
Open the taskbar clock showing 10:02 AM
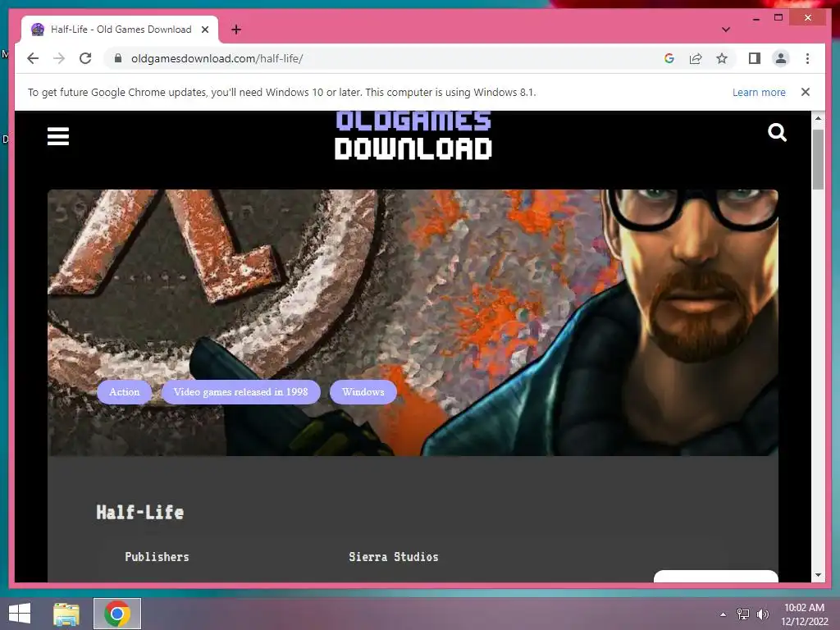click(x=804, y=614)
